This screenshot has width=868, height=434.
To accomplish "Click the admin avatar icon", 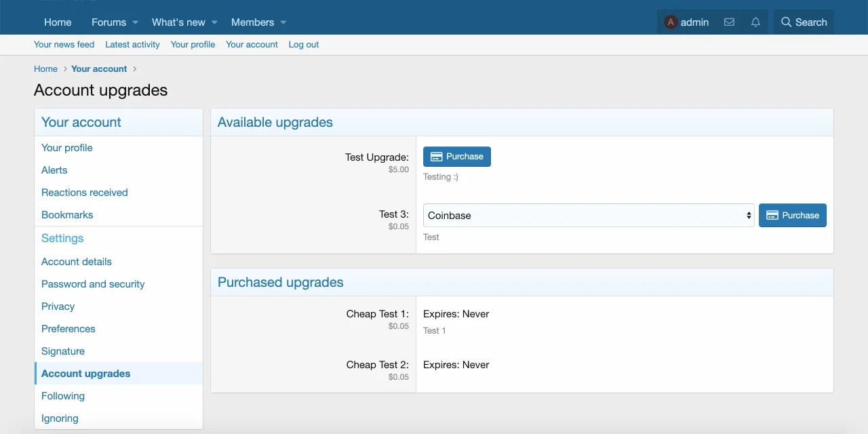I will pos(671,22).
